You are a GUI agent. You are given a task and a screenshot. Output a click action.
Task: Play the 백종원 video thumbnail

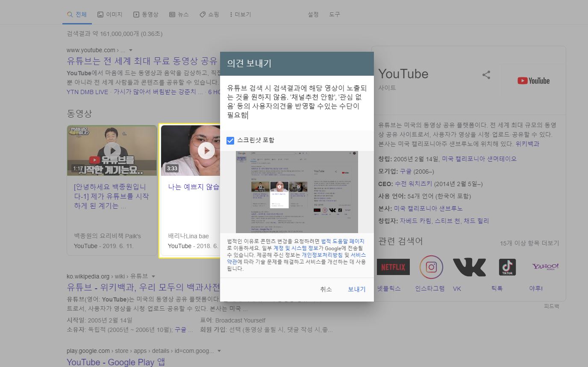[112, 151]
